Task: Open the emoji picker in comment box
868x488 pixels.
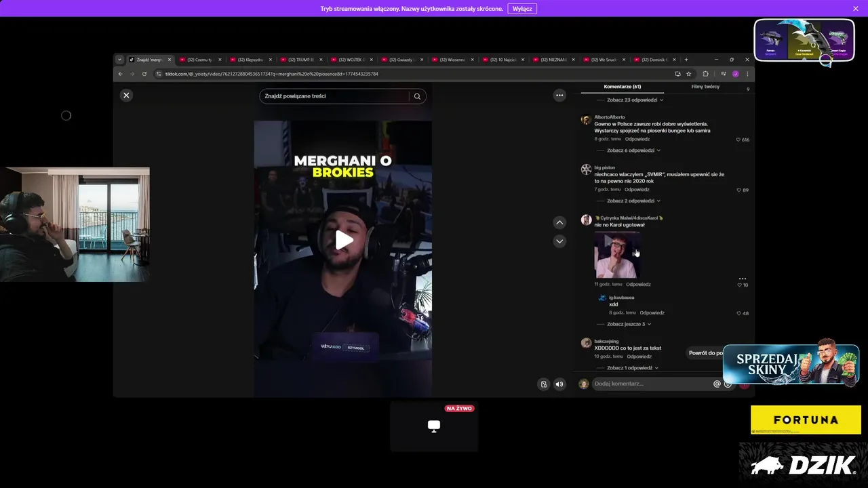Action: 728,384
